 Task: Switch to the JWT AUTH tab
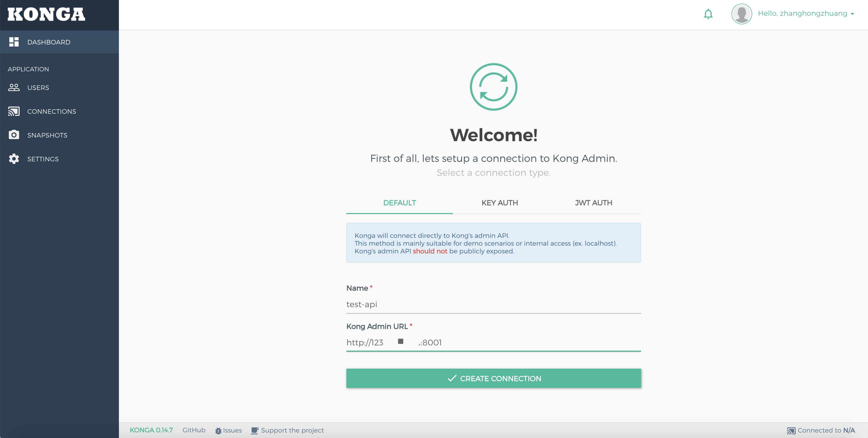tap(593, 203)
